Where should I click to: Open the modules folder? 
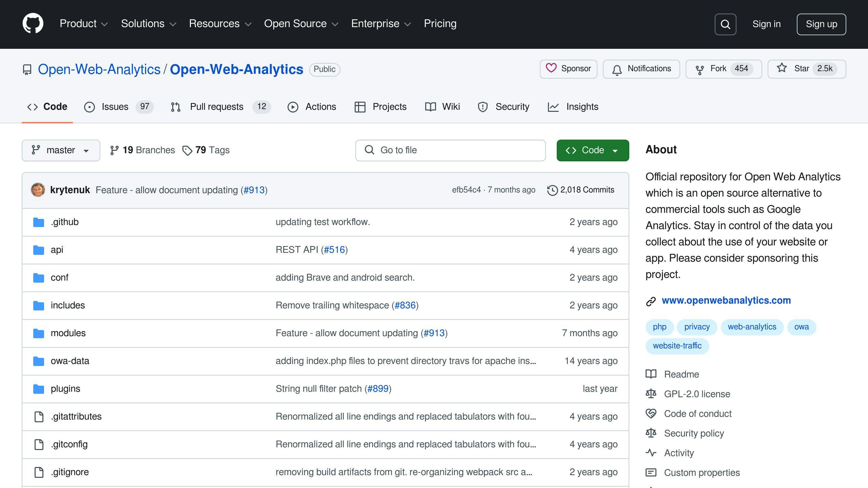[x=68, y=332]
